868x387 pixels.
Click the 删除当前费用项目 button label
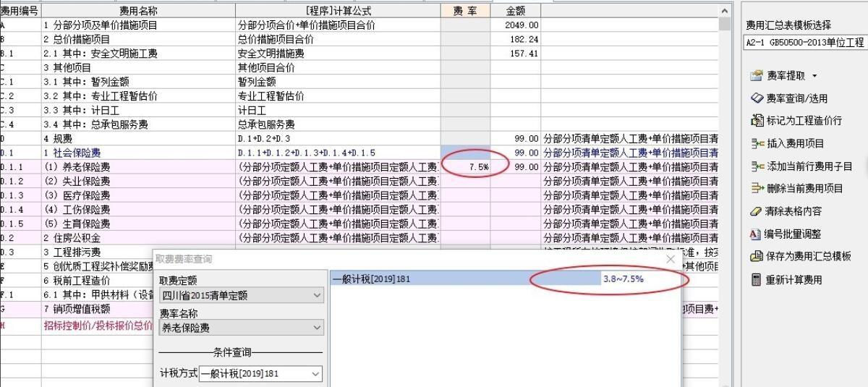click(804, 188)
